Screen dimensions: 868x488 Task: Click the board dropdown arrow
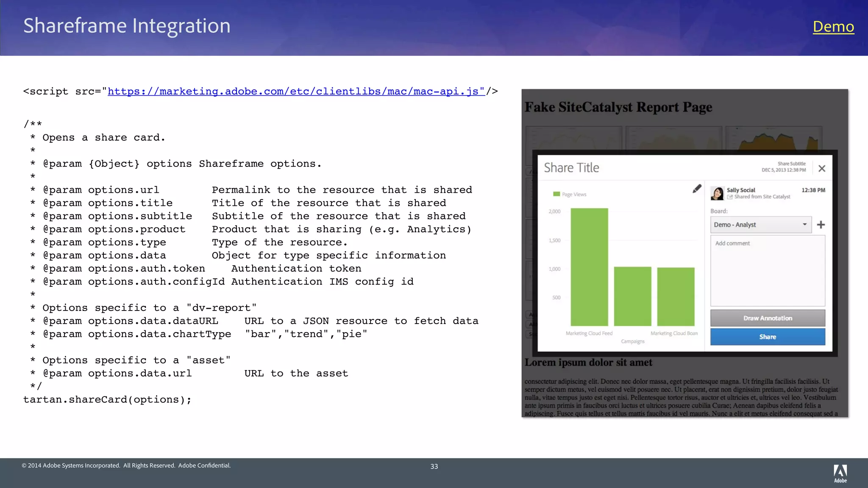pyautogui.click(x=804, y=225)
